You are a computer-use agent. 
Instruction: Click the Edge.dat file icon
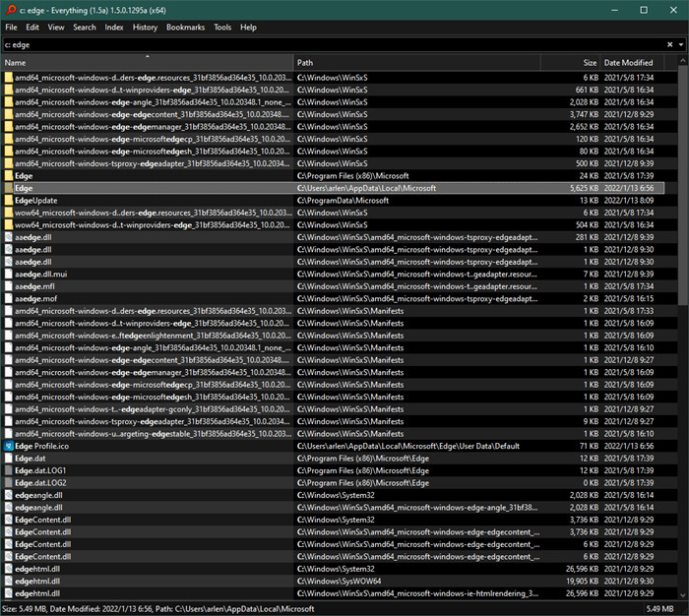pyautogui.click(x=9, y=459)
